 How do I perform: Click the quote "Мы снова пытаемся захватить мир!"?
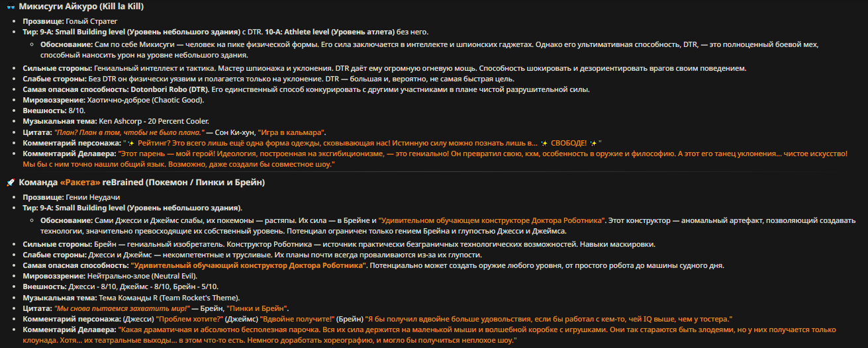click(122, 308)
